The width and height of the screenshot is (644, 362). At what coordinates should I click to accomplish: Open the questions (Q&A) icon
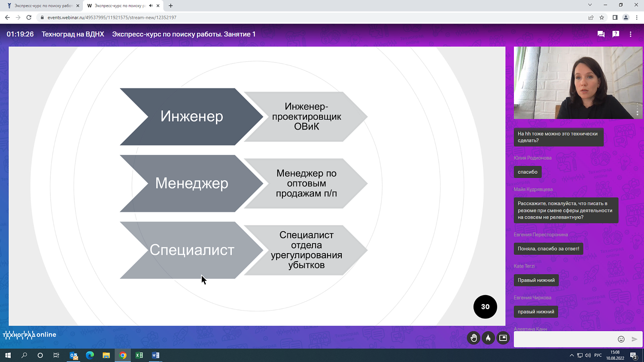[x=616, y=33]
